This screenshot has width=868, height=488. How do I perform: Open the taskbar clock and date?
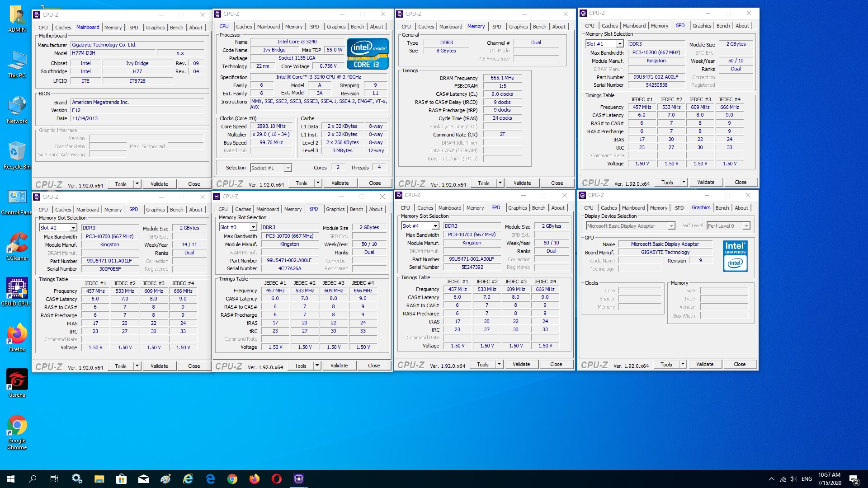tap(829, 479)
